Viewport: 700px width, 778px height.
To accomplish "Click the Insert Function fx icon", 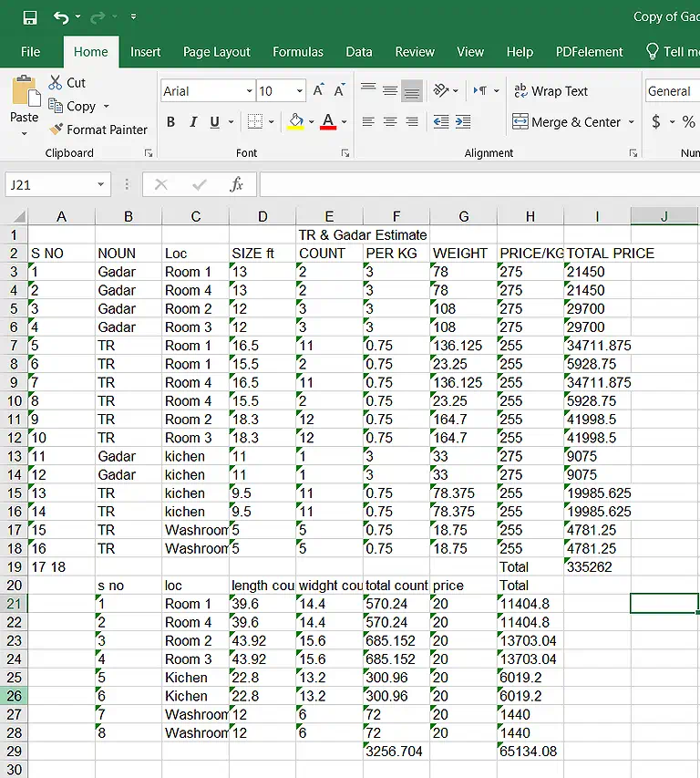I will click(236, 184).
